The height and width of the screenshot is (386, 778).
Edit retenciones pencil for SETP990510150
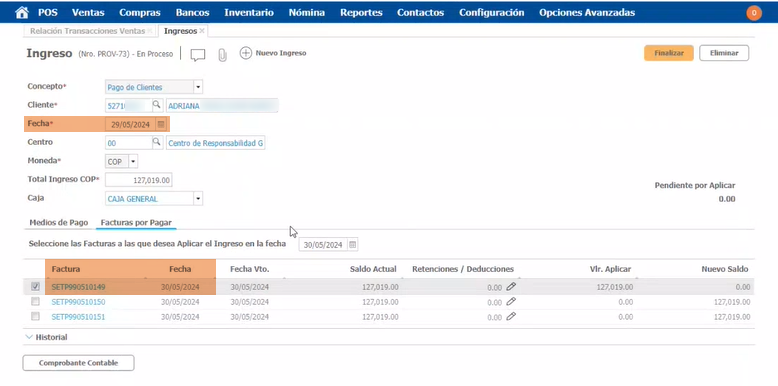[x=511, y=302]
